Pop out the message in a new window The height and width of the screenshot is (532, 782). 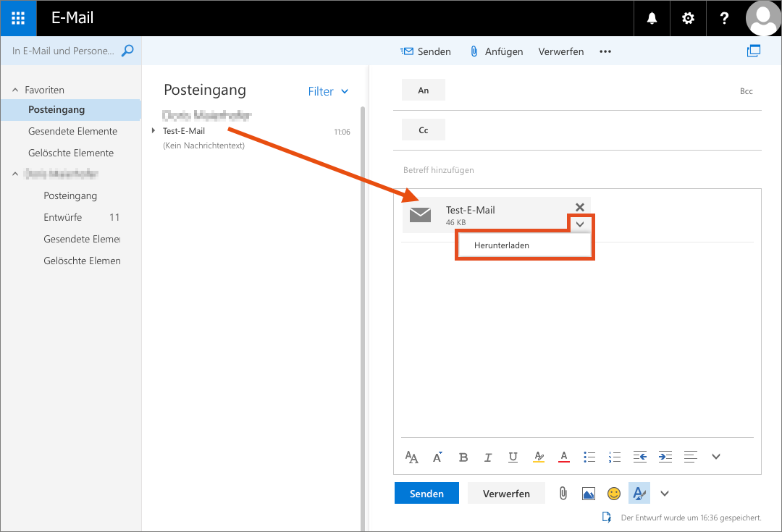click(x=754, y=51)
